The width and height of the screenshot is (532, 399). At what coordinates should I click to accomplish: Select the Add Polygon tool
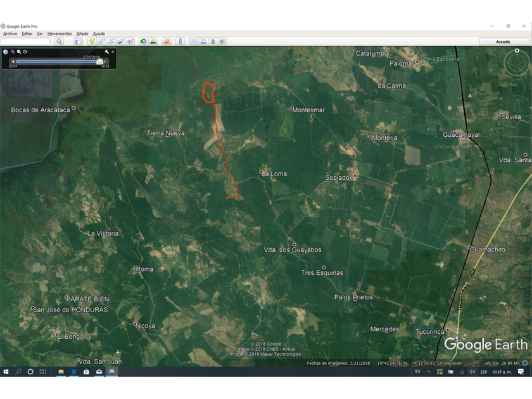point(101,41)
